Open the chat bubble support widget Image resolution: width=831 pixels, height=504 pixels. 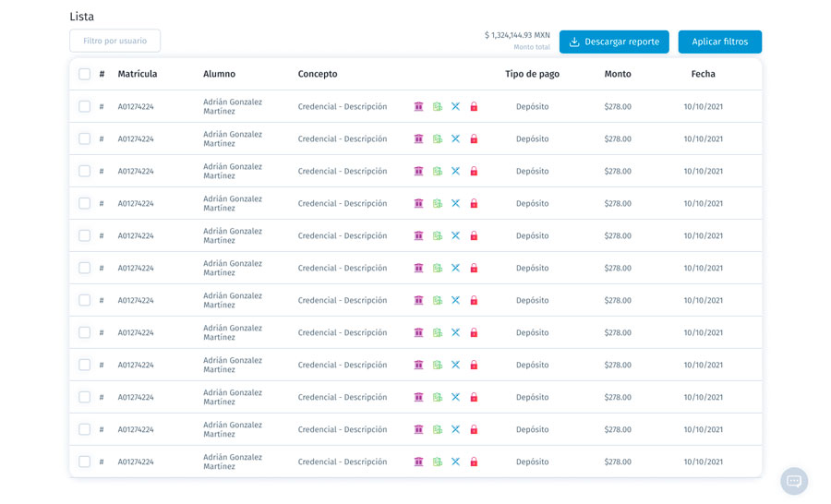click(x=793, y=481)
